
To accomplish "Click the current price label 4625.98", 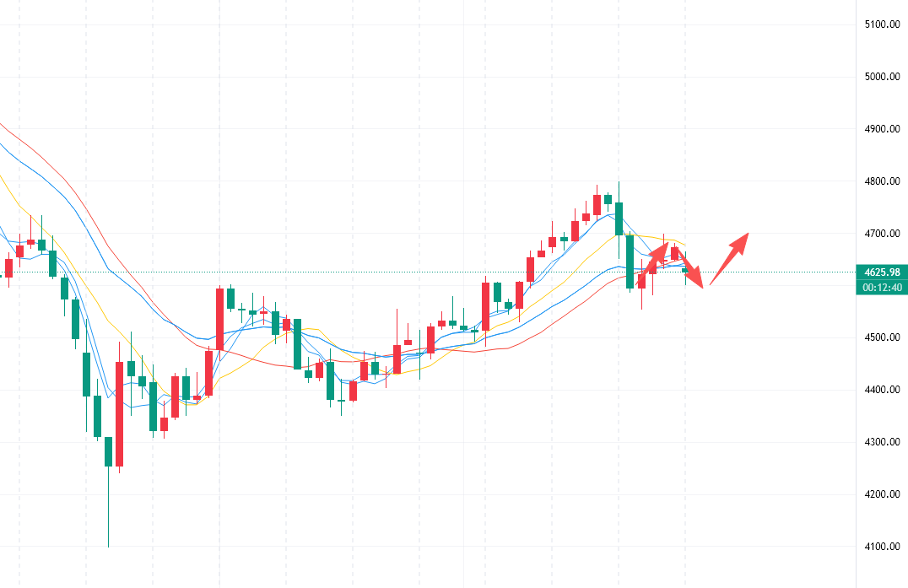I will point(880,272).
